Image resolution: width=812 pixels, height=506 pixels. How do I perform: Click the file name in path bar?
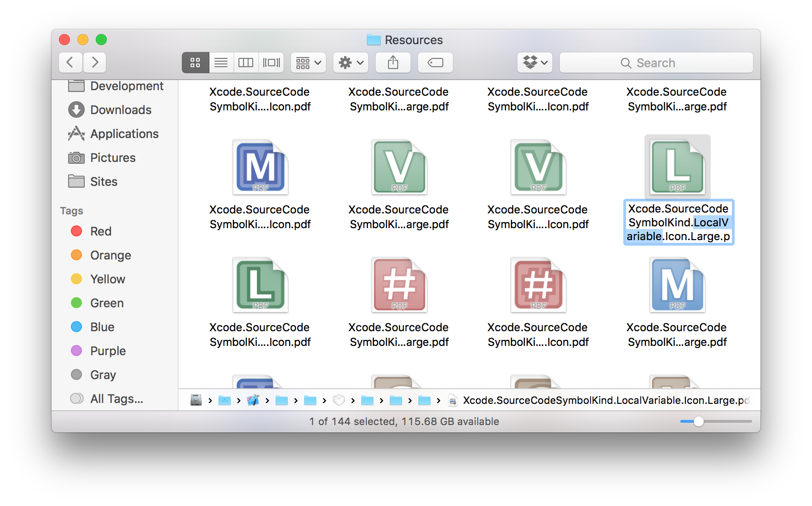click(x=606, y=400)
